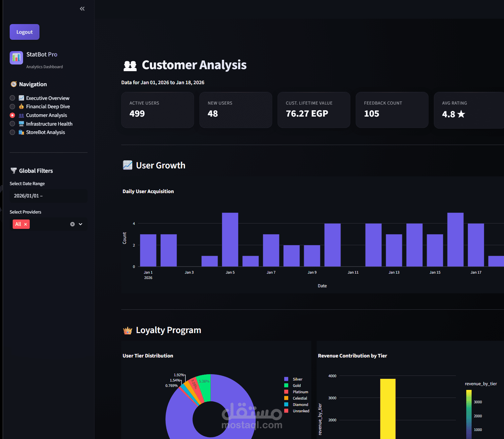Remove the All provider tag via its X

click(x=25, y=224)
